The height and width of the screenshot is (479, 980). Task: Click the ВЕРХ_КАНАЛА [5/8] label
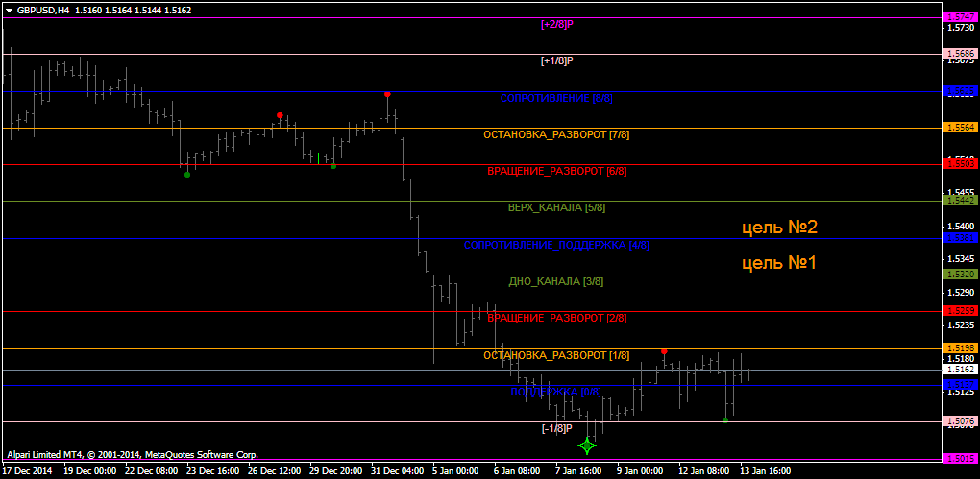[x=557, y=207]
